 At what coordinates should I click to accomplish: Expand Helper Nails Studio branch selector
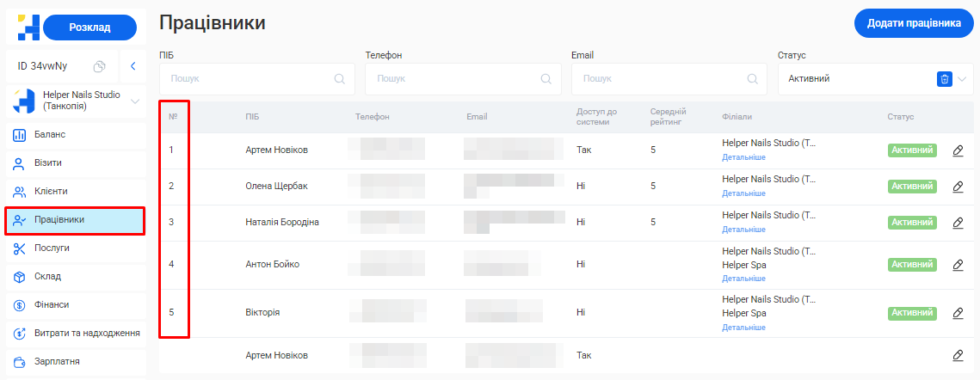click(134, 101)
